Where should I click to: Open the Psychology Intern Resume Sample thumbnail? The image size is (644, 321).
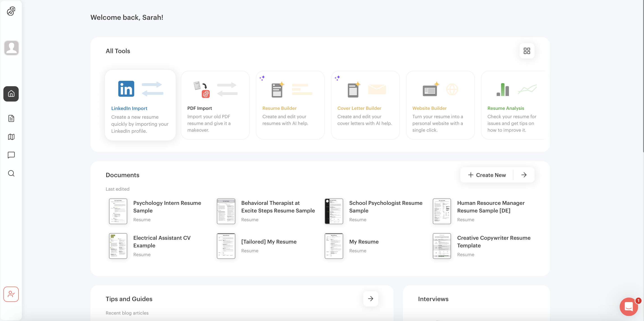(x=118, y=211)
